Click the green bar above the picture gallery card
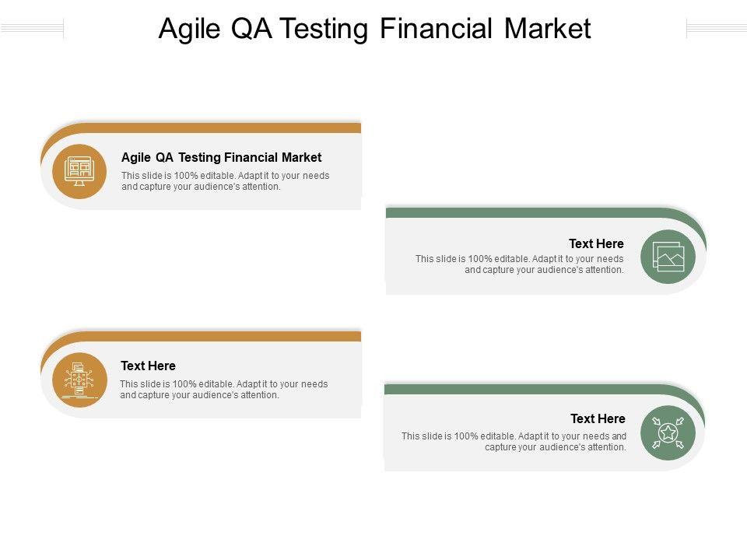This screenshot has height=560, width=747. [529, 212]
